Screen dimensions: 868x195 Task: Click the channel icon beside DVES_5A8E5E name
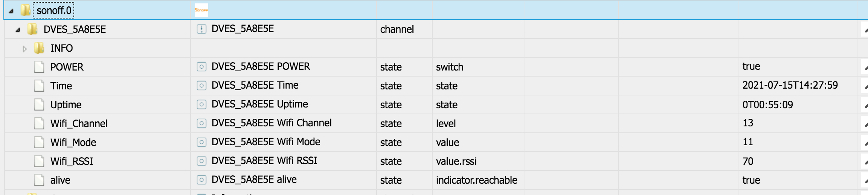pyautogui.click(x=201, y=29)
